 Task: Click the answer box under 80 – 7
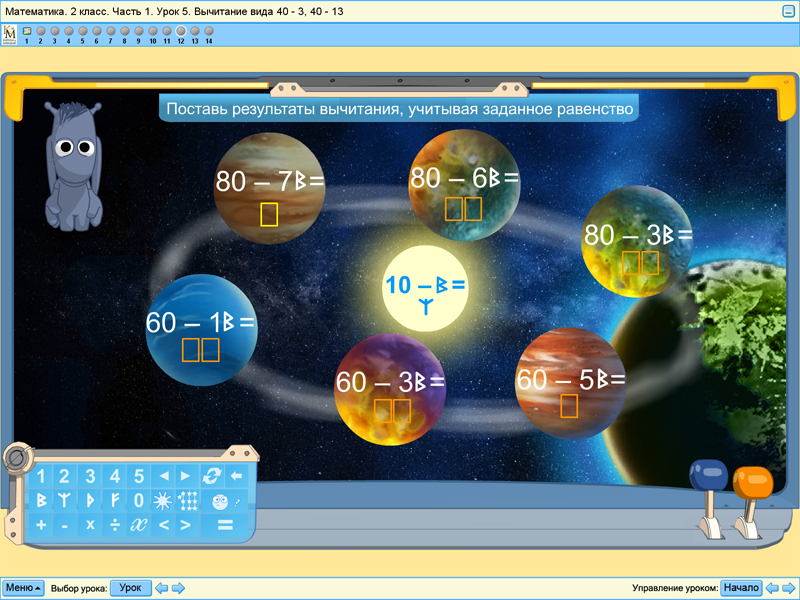pyautogui.click(x=268, y=214)
